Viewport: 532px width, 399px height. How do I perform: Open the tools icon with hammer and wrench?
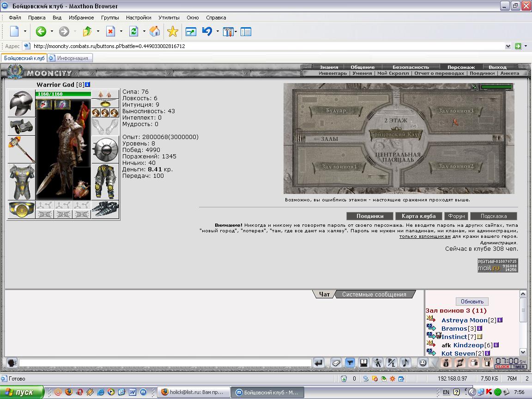pyautogui.click(x=228, y=32)
